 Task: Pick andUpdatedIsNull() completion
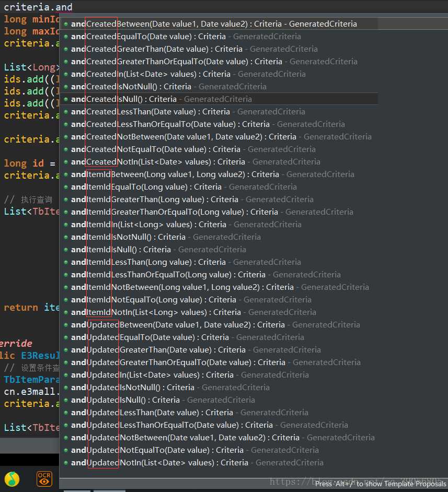tap(219, 401)
